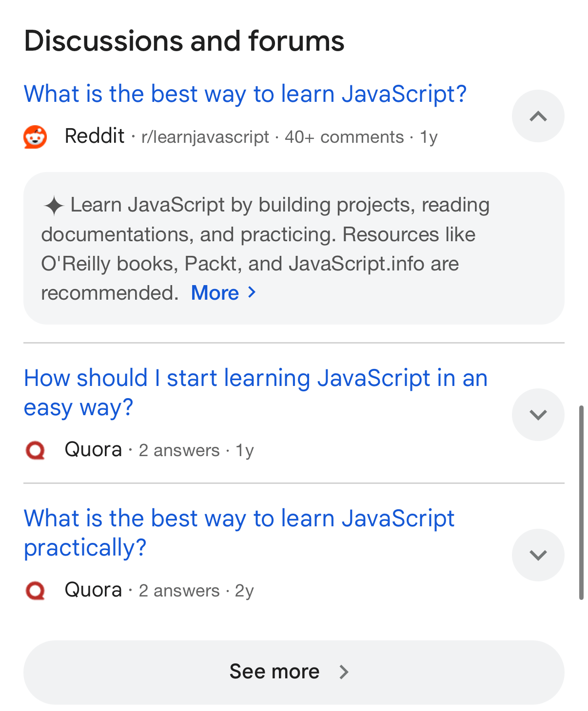Collapse the Reddit discussion result

(x=538, y=116)
